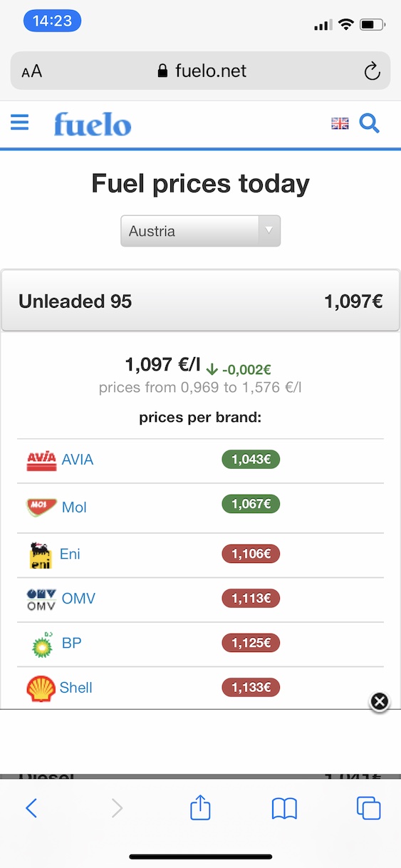Screen dimensions: 401x868
Task: Open Safari reader text size options
Action: point(32,71)
